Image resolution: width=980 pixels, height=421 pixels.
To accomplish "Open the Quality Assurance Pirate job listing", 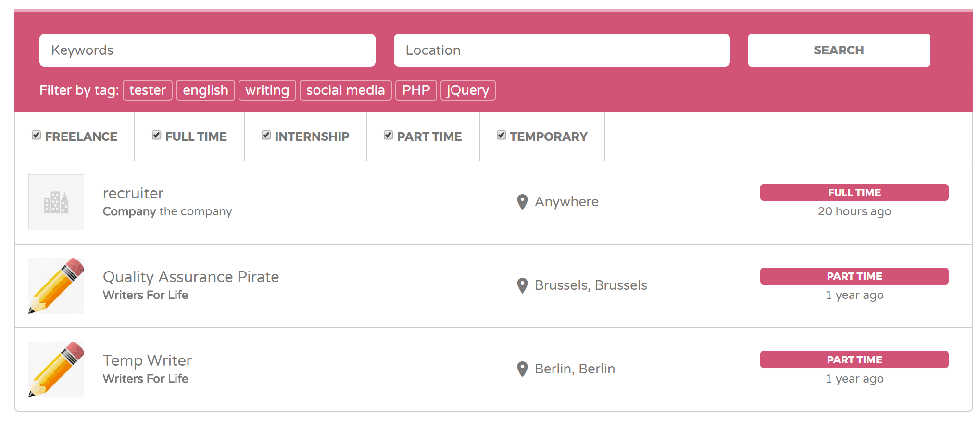I will [191, 277].
